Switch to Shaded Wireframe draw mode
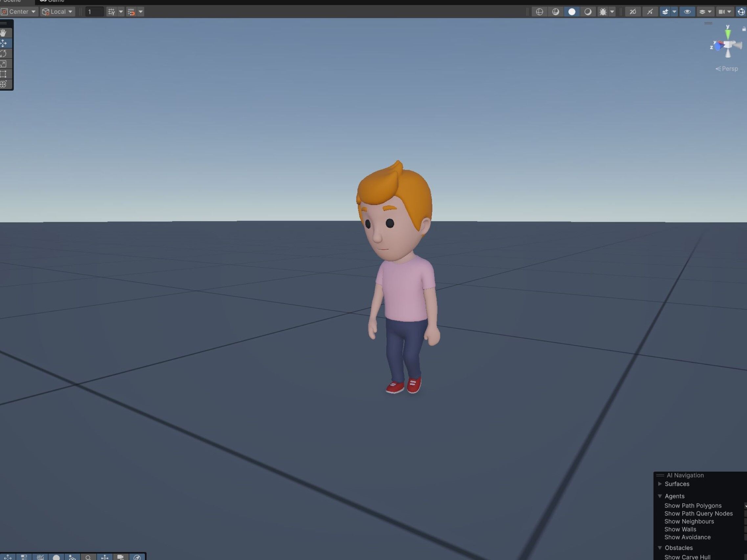 tap(555, 12)
